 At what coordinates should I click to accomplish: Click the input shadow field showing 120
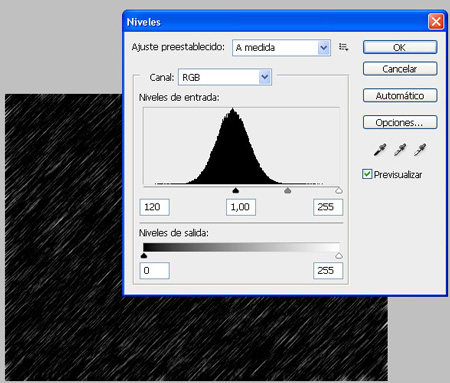(155, 207)
